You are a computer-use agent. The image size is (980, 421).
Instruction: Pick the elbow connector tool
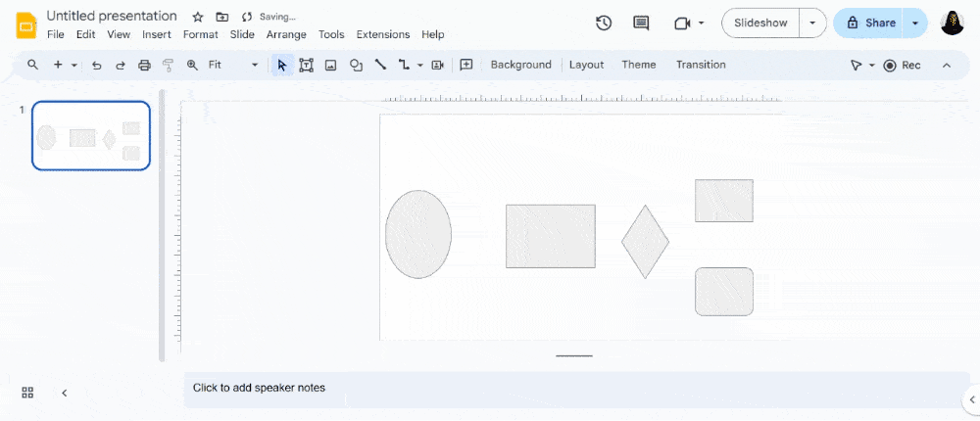pyautogui.click(x=405, y=65)
